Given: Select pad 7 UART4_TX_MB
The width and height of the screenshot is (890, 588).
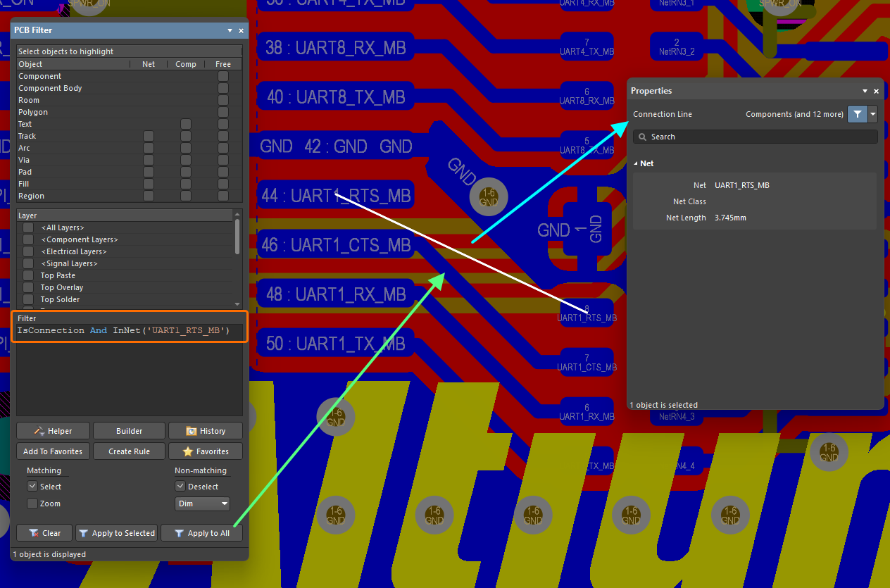Looking at the screenshot, I should coord(587,47).
